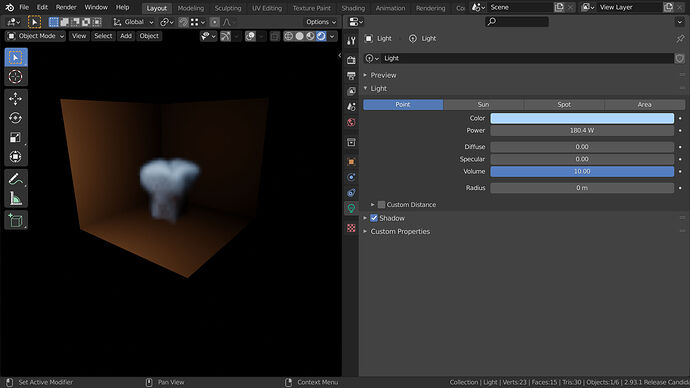Click the Blender logo menu icon

(x=9, y=7)
